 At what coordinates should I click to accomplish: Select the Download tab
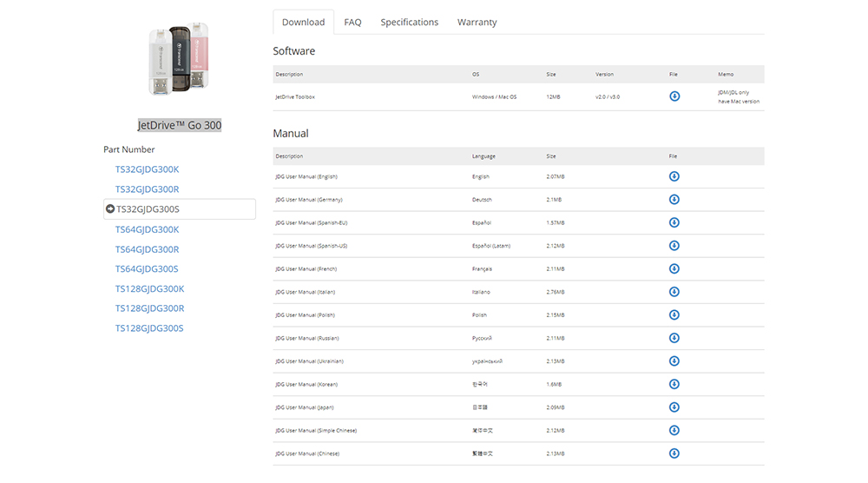coord(304,23)
